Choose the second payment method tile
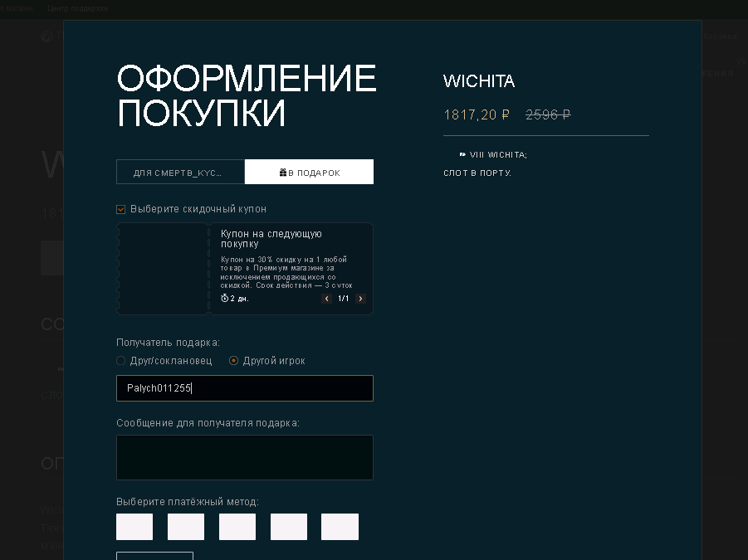Screen dimensions: 748x560 click(186, 527)
